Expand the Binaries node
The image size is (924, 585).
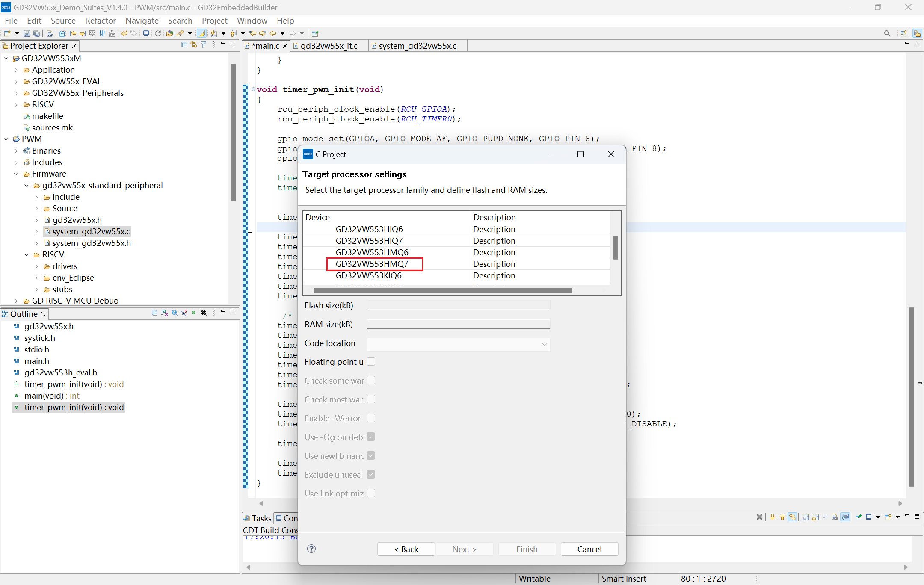[16, 151]
